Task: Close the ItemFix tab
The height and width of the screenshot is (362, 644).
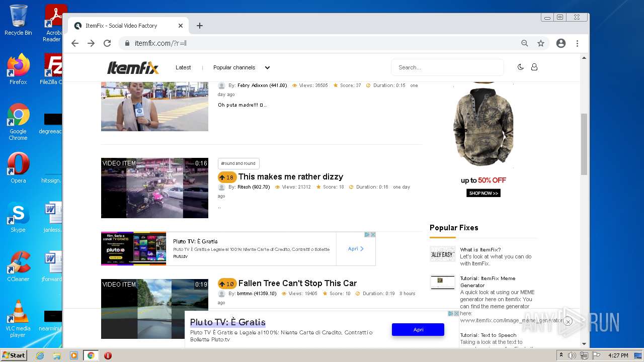Action: coord(181,26)
